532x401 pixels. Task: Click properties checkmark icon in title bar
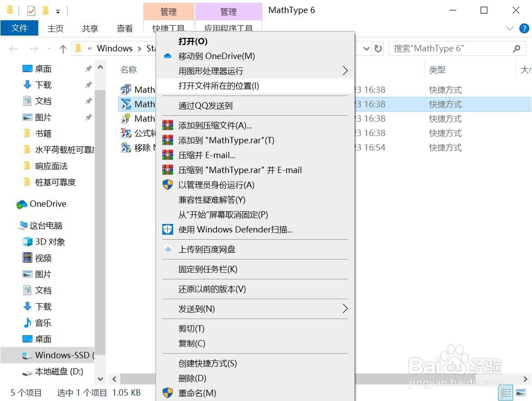coord(31,11)
